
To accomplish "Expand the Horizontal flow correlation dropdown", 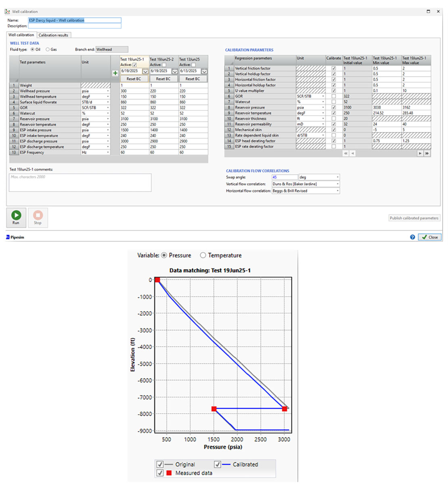I will pos(337,191).
